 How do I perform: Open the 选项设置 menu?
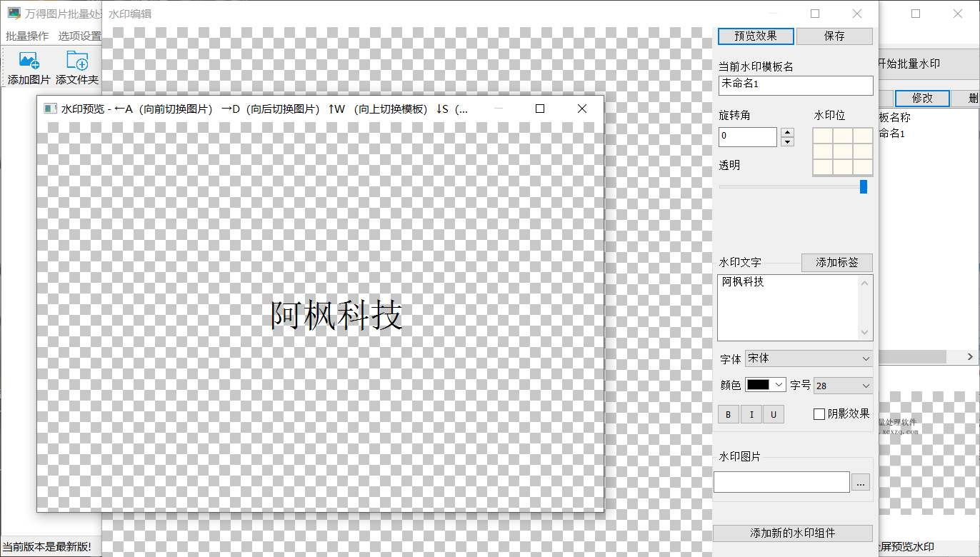(x=79, y=36)
